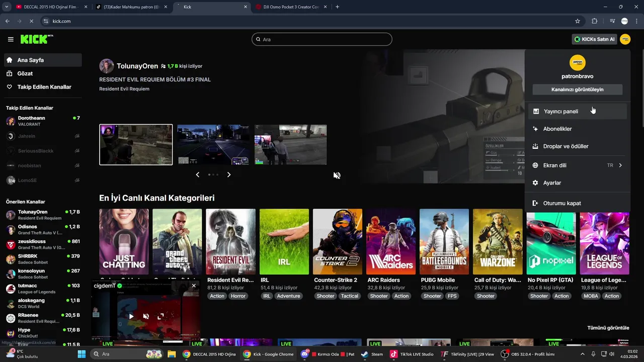Click TolunayOren streamer name in featured banner
The height and width of the screenshot is (362, 644).
(x=137, y=66)
